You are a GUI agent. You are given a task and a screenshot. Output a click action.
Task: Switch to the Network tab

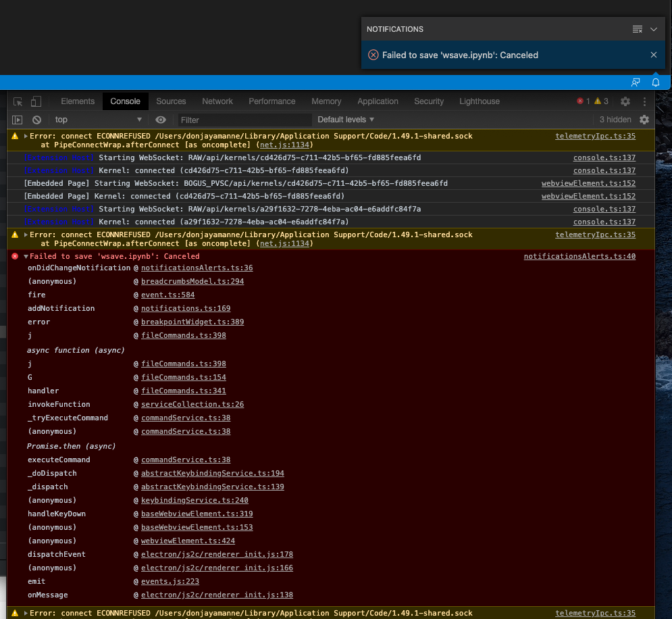pos(217,101)
